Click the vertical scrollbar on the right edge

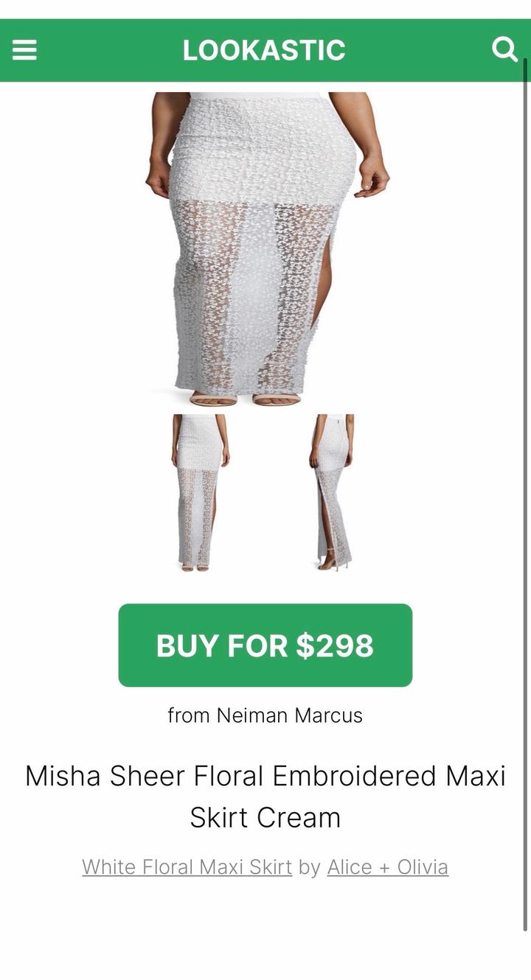click(525, 494)
